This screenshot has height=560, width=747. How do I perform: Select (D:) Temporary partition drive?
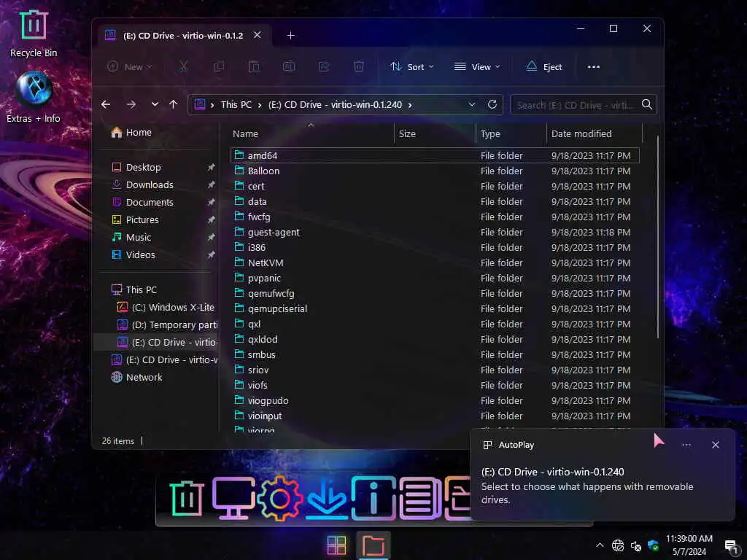(x=167, y=324)
